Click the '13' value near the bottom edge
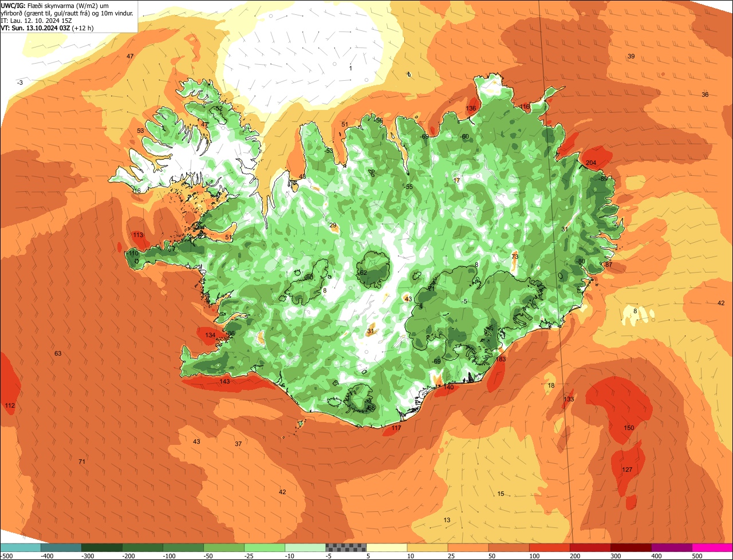The image size is (733, 560). tap(447, 520)
